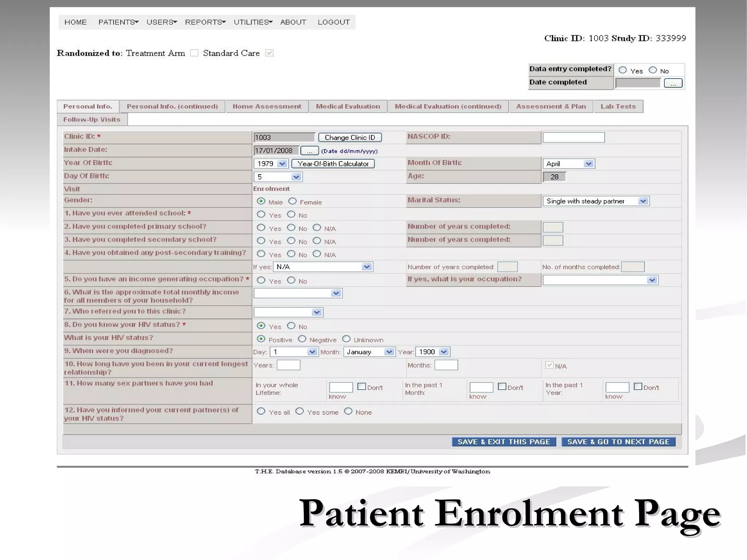Check Don't know for past 1 month

point(502,386)
